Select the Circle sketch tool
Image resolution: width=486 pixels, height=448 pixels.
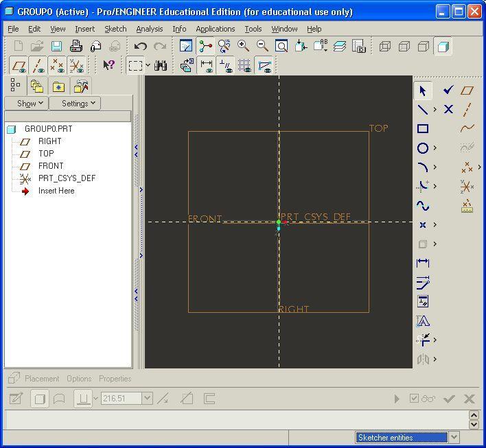[423, 148]
